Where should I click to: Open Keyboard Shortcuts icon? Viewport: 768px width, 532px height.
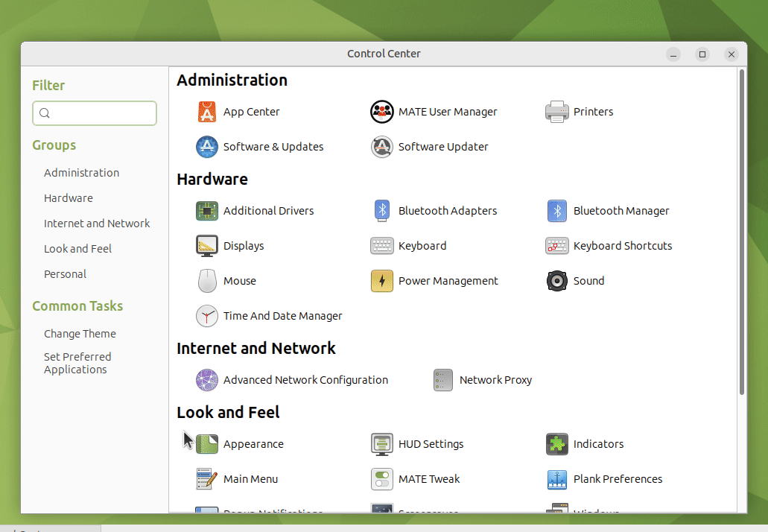click(557, 246)
